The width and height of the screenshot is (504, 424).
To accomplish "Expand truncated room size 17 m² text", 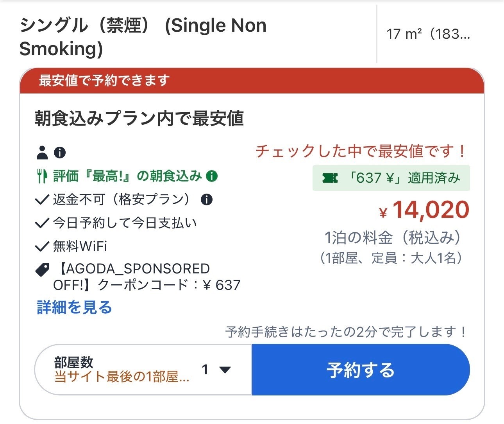I will 428,34.
